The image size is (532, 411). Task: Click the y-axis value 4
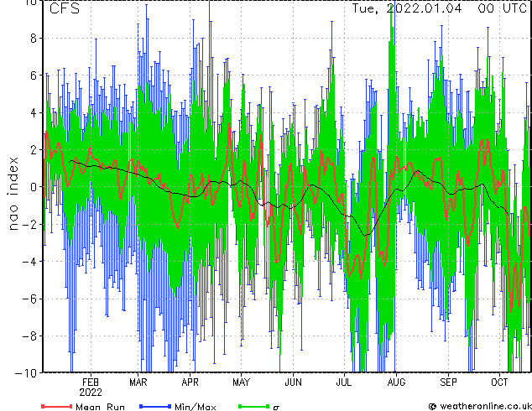[x=34, y=112]
